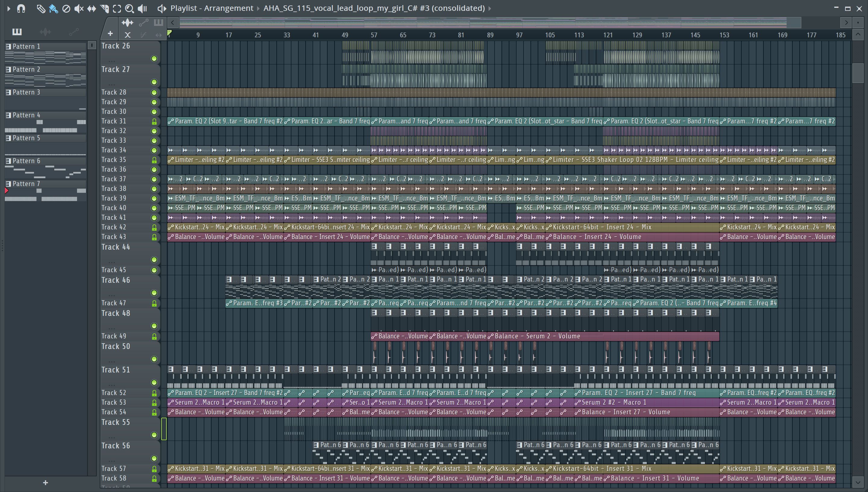The width and height of the screenshot is (868, 492).
Task: Mute Track 30 with its green toggle
Action: click(154, 112)
